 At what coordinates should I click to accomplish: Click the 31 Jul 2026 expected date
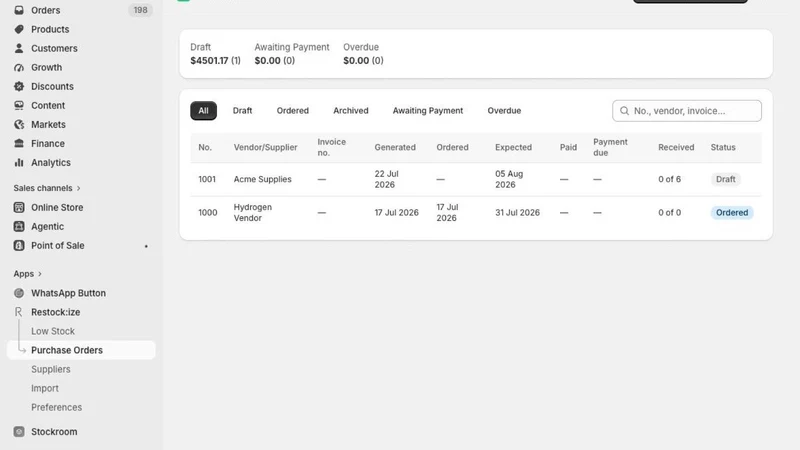(x=517, y=212)
